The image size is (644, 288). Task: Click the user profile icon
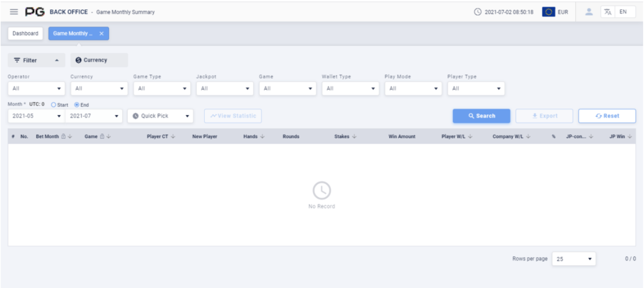[589, 12]
